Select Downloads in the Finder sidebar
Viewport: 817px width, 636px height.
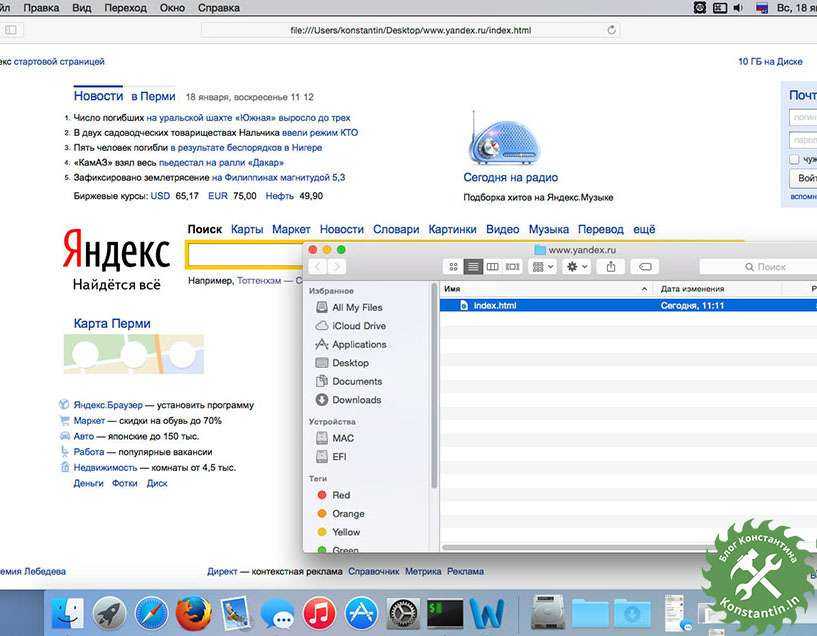point(356,400)
